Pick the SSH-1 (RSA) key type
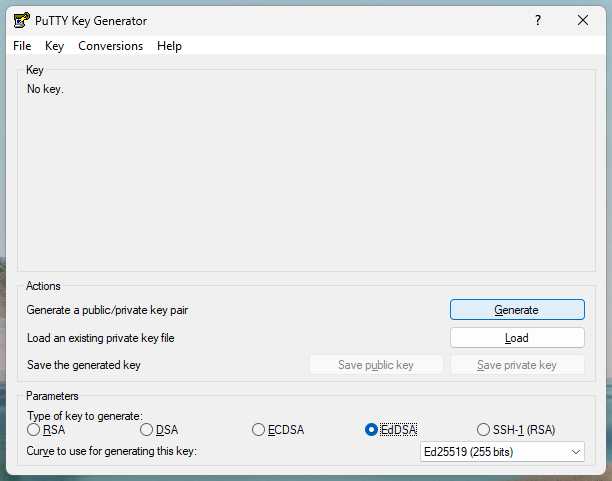The width and height of the screenshot is (612, 481). (484, 430)
